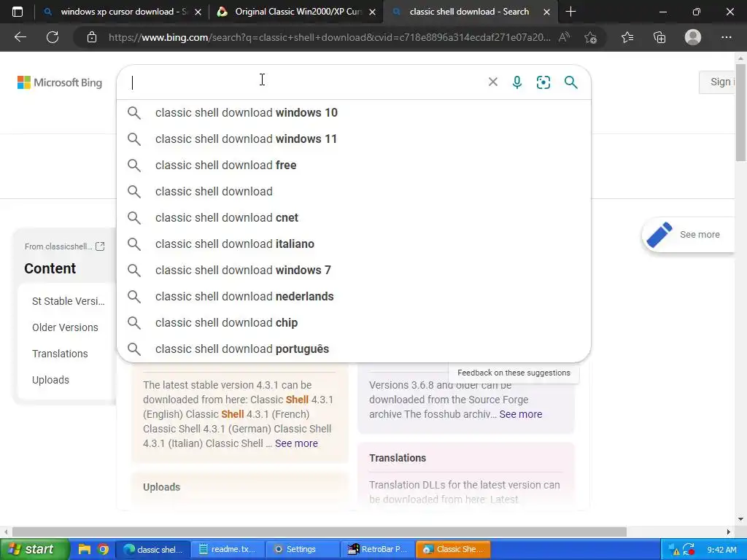
Task: Click the Microsoft Bing logo
Action: [x=60, y=82]
